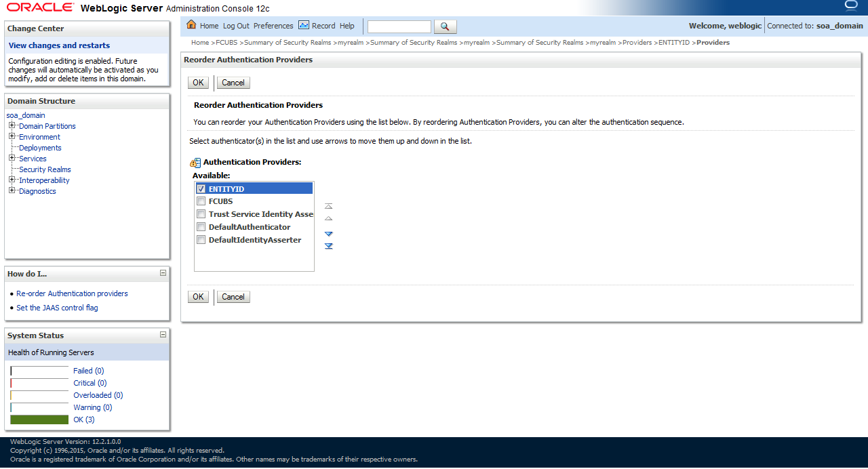Open Preferences in the toolbar

pos(273,26)
